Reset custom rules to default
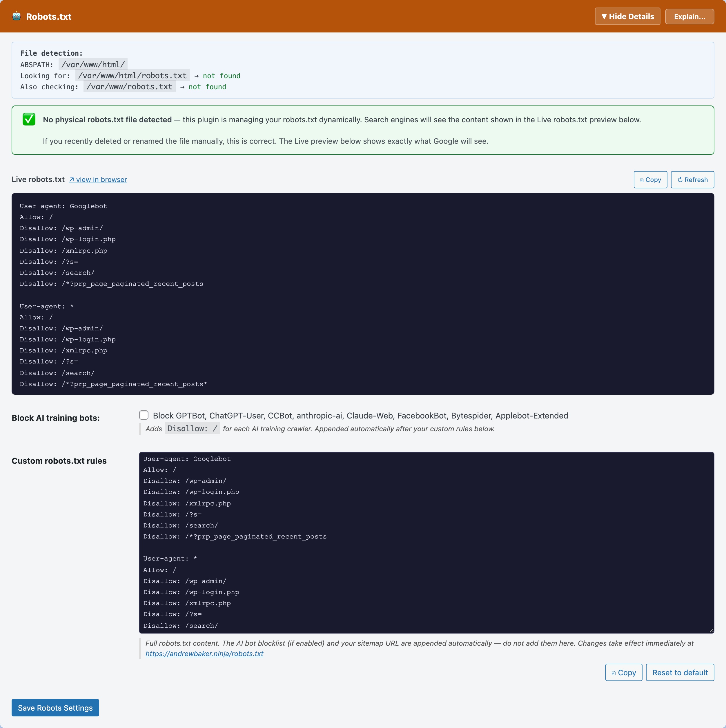 (680, 672)
